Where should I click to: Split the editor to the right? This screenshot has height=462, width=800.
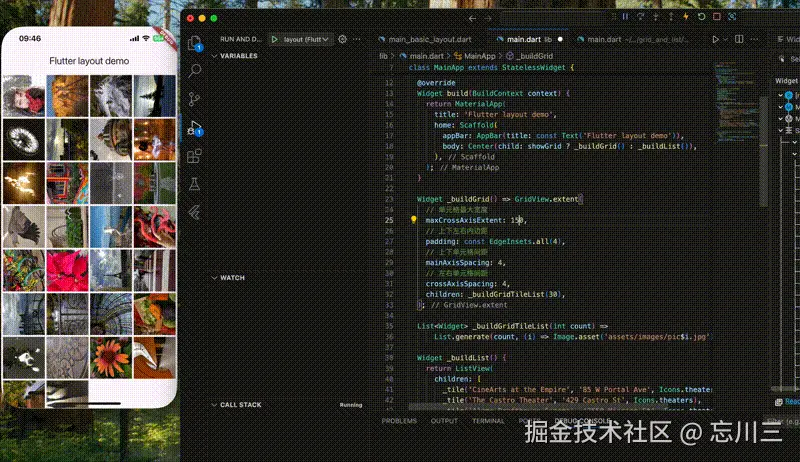pos(739,39)
